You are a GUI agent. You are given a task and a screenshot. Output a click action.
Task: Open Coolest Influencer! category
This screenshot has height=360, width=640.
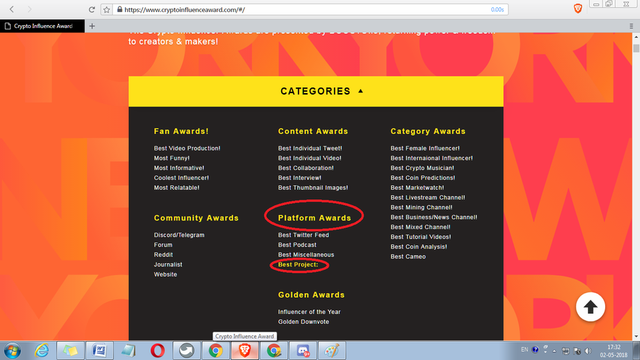pos(181,178)
